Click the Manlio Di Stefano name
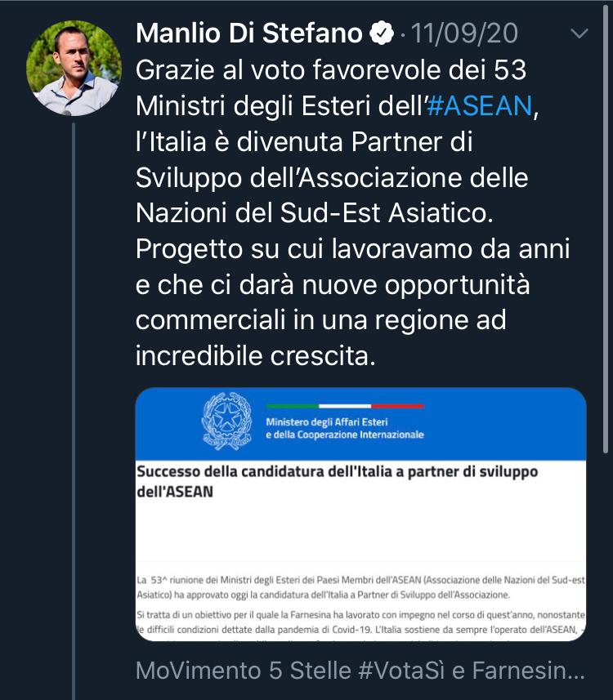613x700 pixels. [248, 33]
